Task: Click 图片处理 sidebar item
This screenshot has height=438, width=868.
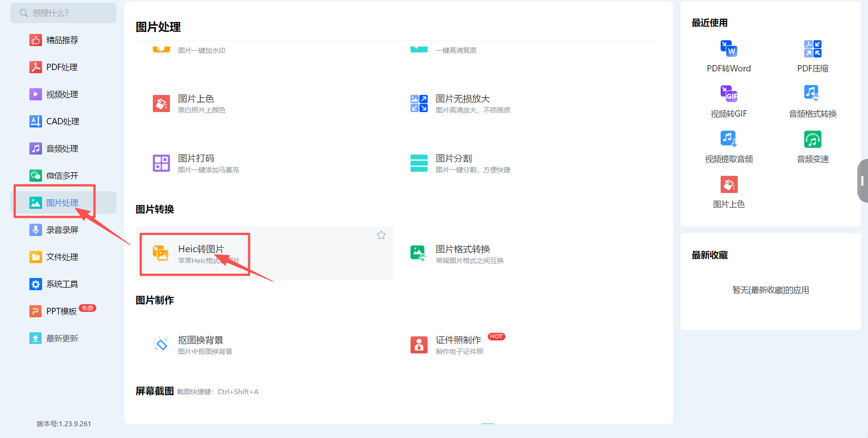Action: [x=63, y=203]
